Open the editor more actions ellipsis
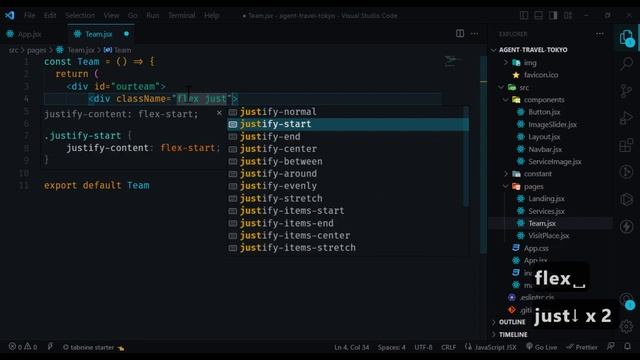 [x=474, y=33]
